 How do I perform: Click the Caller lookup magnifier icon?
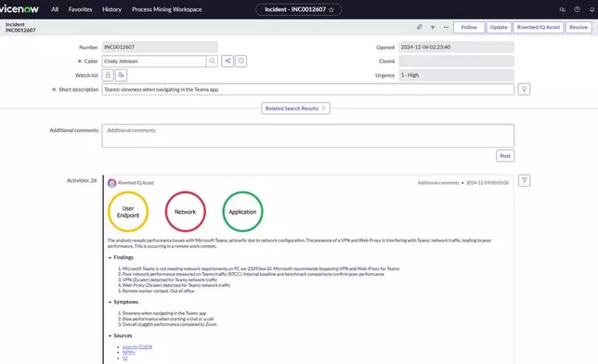(x=212, y=61)
